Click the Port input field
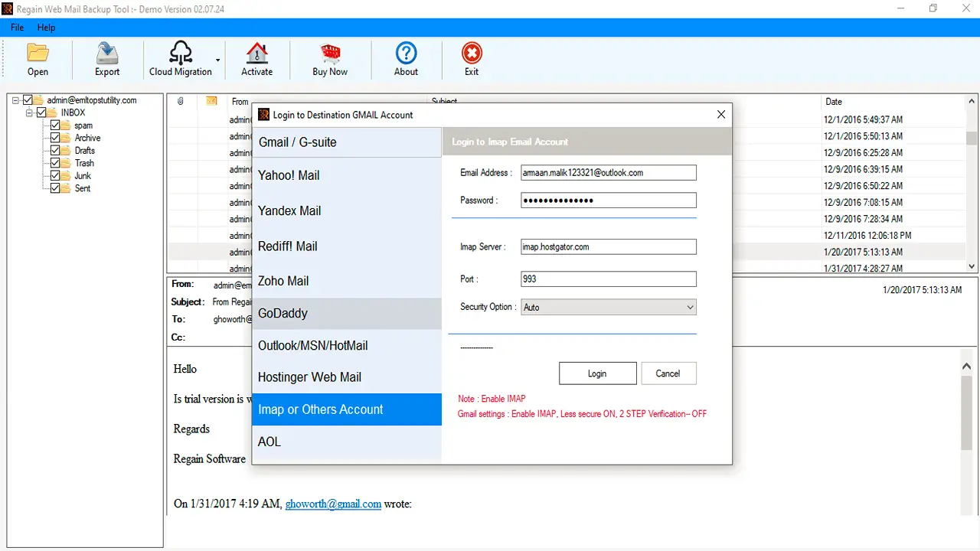Screen dimensions: 980x551 (x=609, y=279)
